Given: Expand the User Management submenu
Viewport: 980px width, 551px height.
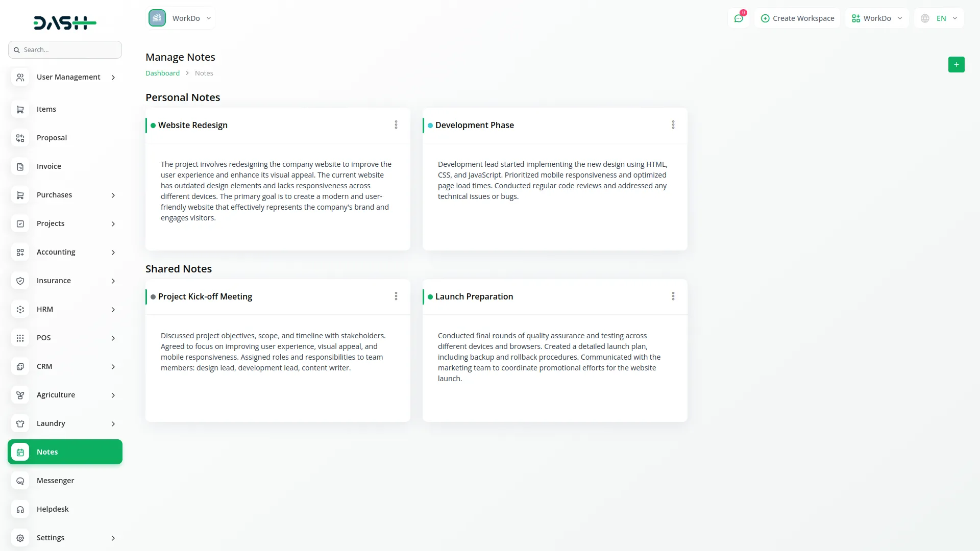Looking at the screenshot, I should [113, 78].
